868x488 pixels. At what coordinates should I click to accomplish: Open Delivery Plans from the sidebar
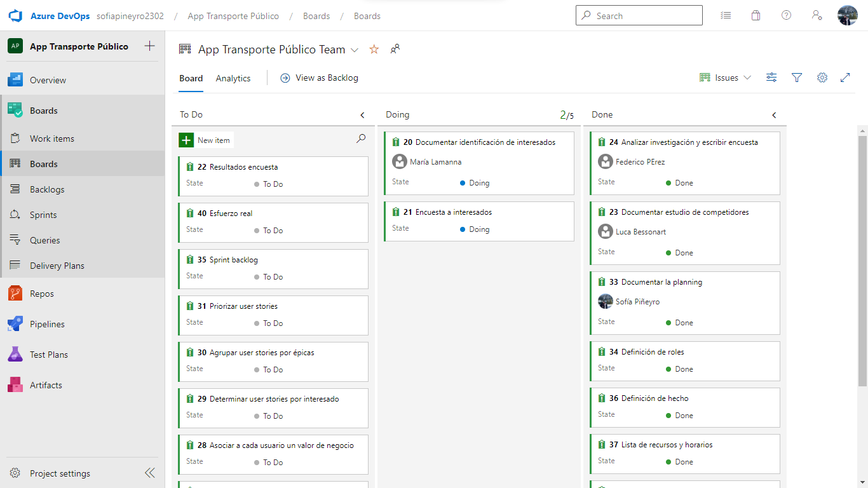58,265
